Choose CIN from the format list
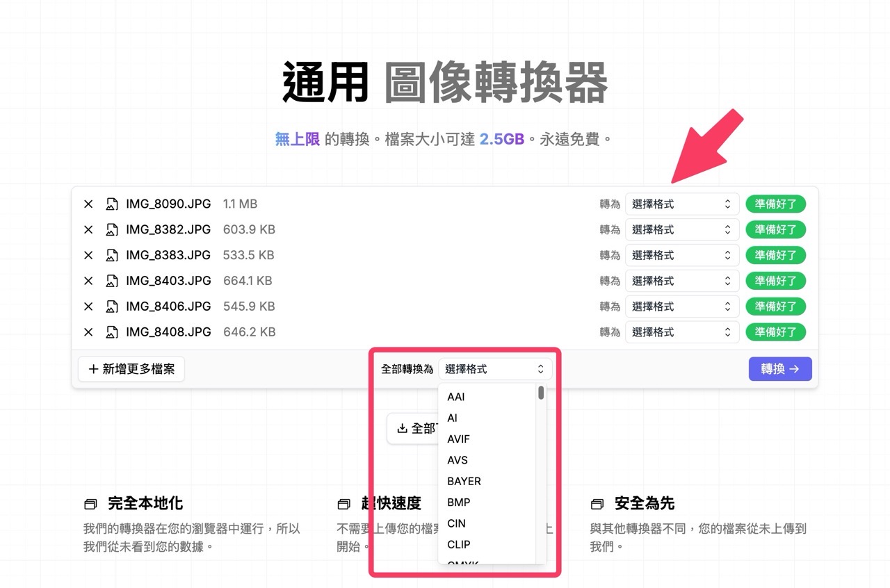The width and height of the screenshot is (890, 588). point(487,523)
